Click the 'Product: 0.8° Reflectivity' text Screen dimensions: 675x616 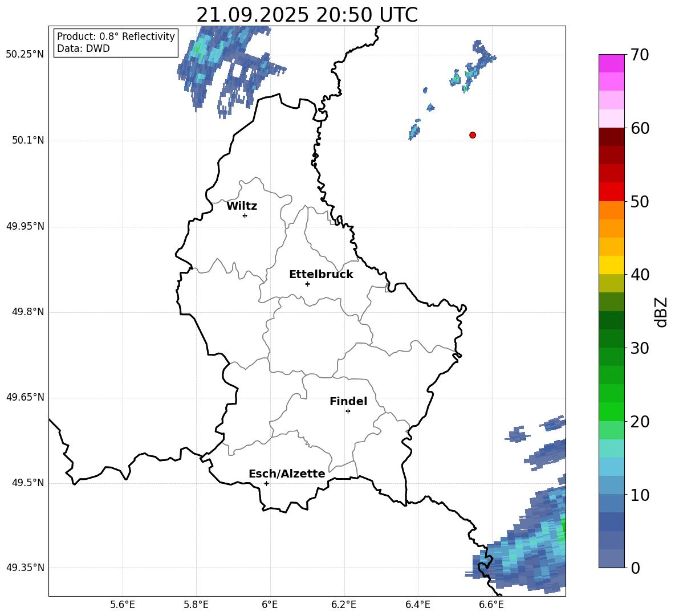116,36
